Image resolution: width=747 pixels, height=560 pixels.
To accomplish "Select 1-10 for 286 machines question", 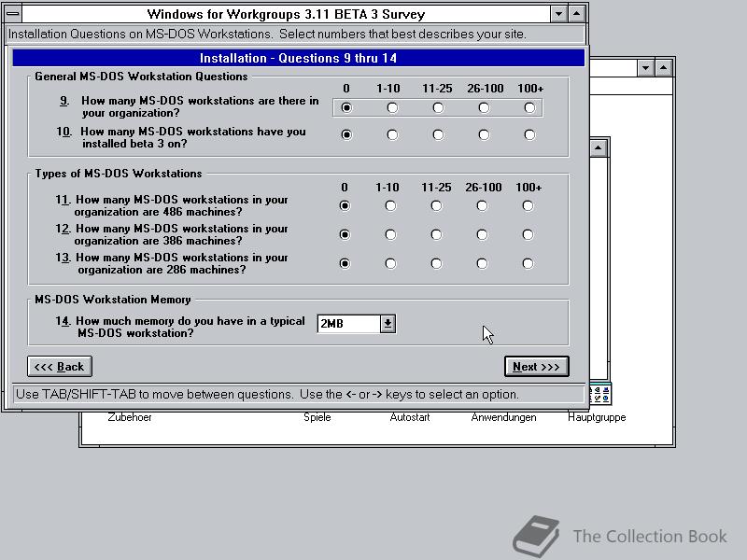I will click(x=390, y=263).
